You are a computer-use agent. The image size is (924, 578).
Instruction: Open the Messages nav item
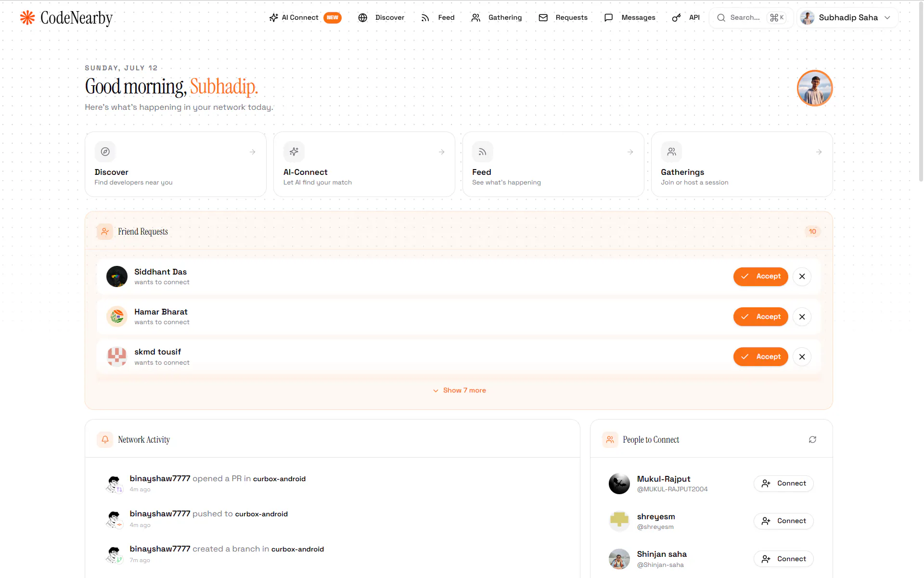629,18
